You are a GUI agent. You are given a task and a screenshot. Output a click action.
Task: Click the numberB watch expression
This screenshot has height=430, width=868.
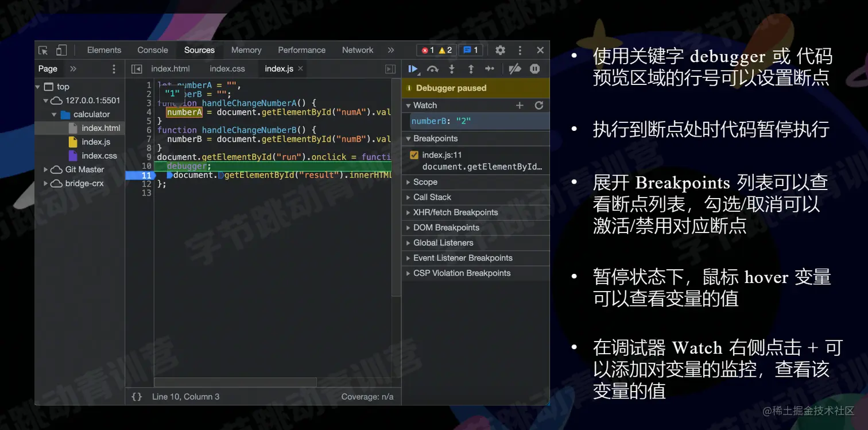pos(480,121)
